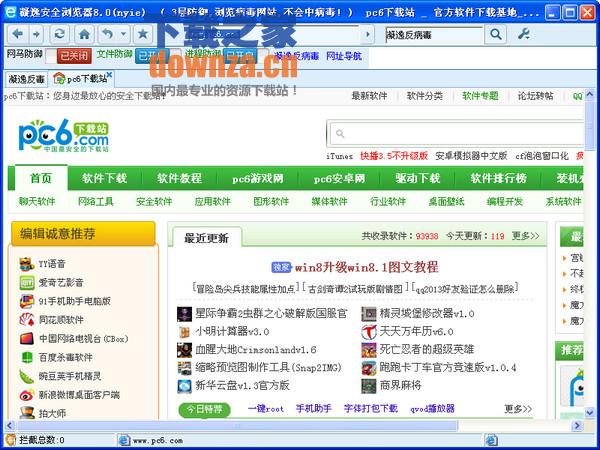Screen dimensions: 600x450
Task: Click the 天天万年历v6.0 icon
Action: (x=369, y=332)
